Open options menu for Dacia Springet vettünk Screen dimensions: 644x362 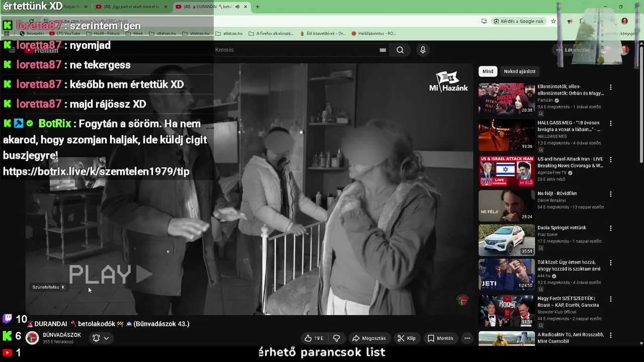point(611,228)
